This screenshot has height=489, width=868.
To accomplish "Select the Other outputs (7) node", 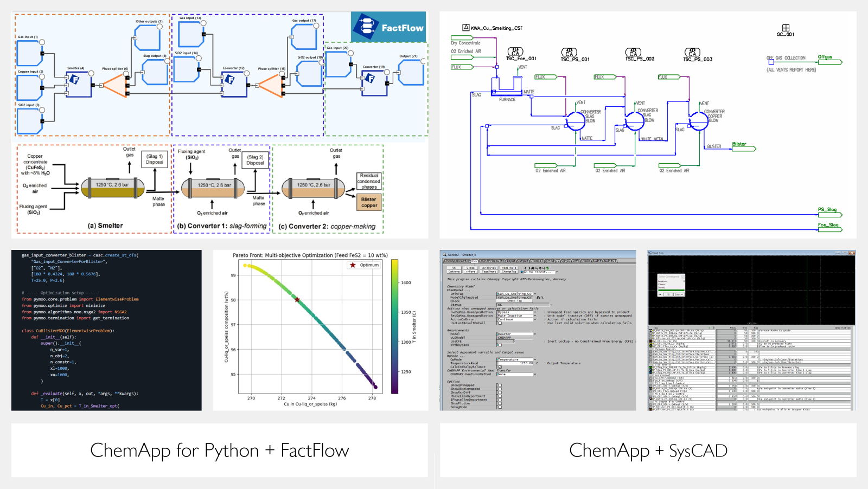I will pyautogui.click(x=147, y=37).
